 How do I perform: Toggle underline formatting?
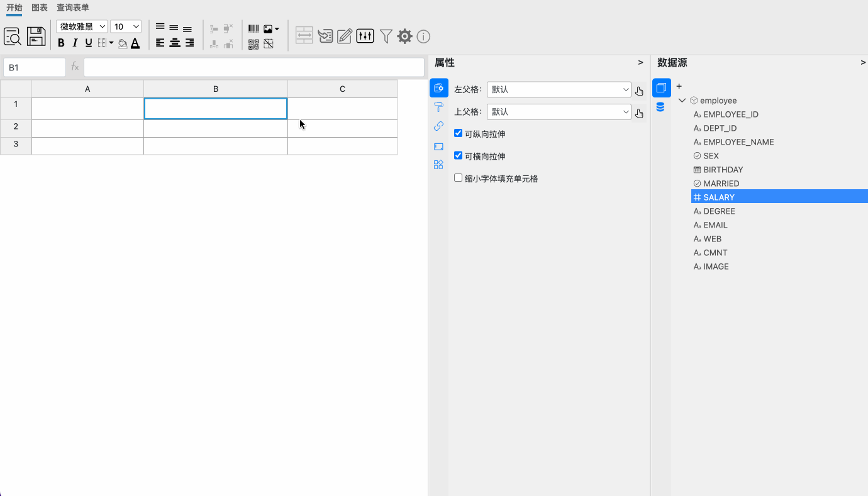point(89,43)
